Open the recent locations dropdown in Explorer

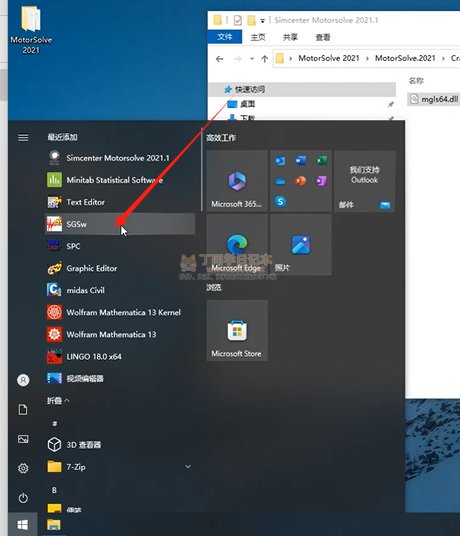point(252,59)
